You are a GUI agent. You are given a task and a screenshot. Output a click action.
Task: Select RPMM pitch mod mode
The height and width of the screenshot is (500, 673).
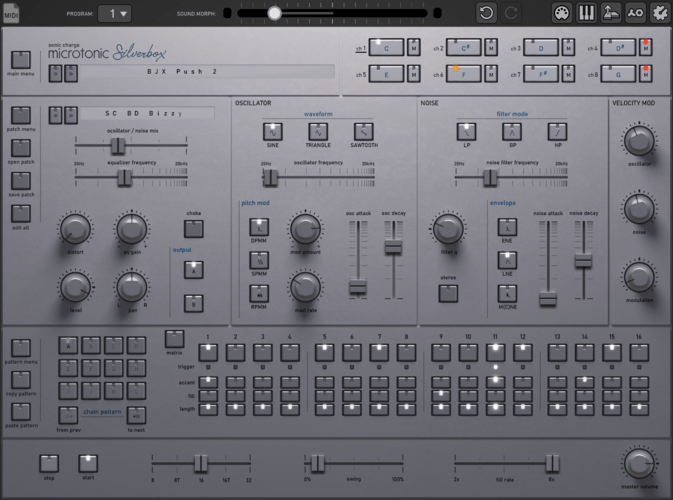point(259,294)
